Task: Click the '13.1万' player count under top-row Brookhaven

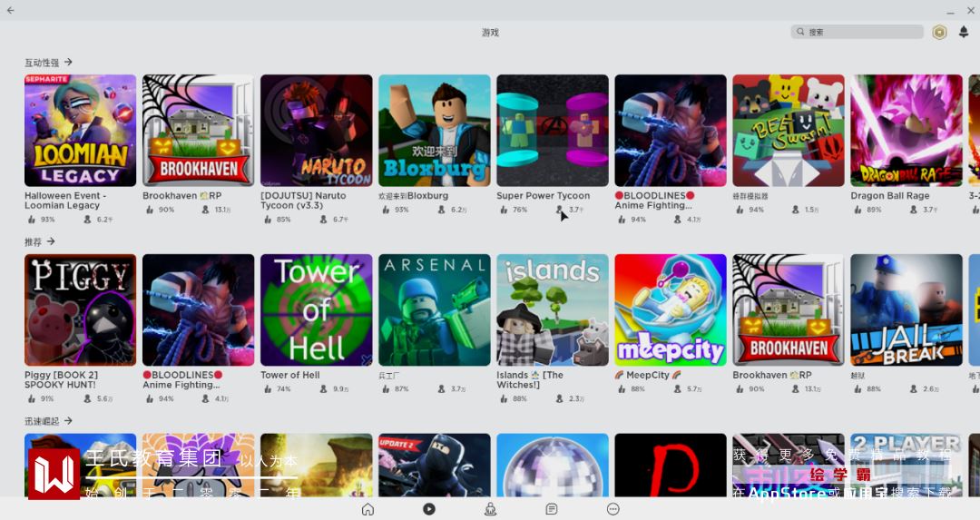Action: coord(223,210)
